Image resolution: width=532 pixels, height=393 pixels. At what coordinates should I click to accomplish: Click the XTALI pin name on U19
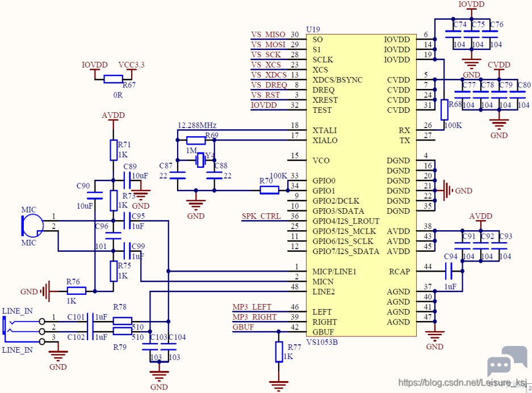[x=325, y=130]
